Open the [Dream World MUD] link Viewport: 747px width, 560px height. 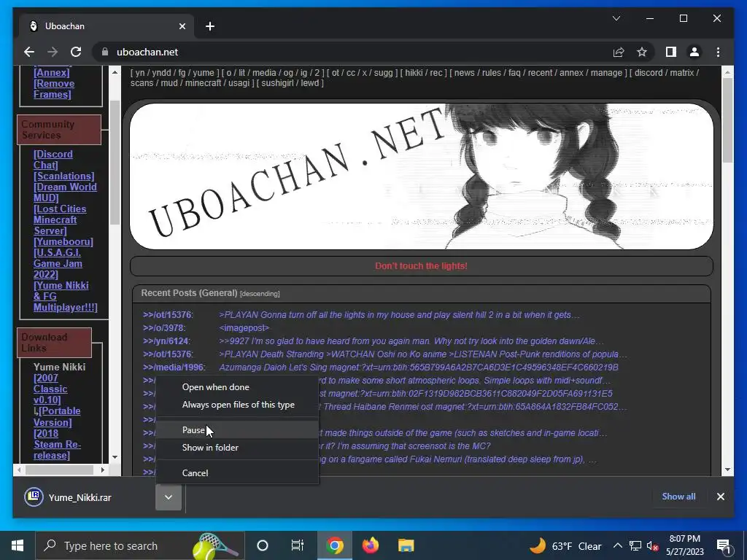(x=65, y=192)
